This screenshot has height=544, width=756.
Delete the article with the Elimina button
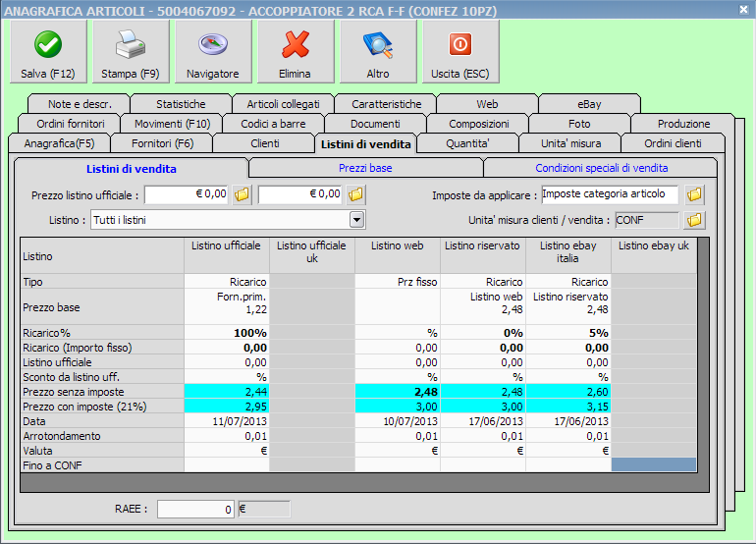coord(295,52)
